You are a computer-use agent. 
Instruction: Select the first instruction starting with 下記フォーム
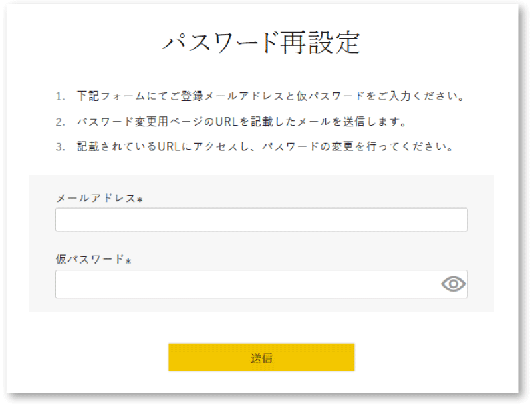(271, 96)
